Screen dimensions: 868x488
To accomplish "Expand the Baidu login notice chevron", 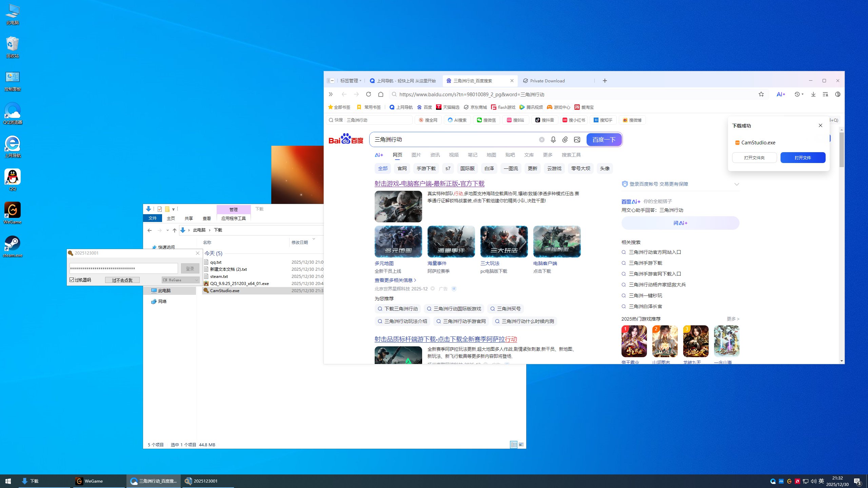I will [736, 184].
